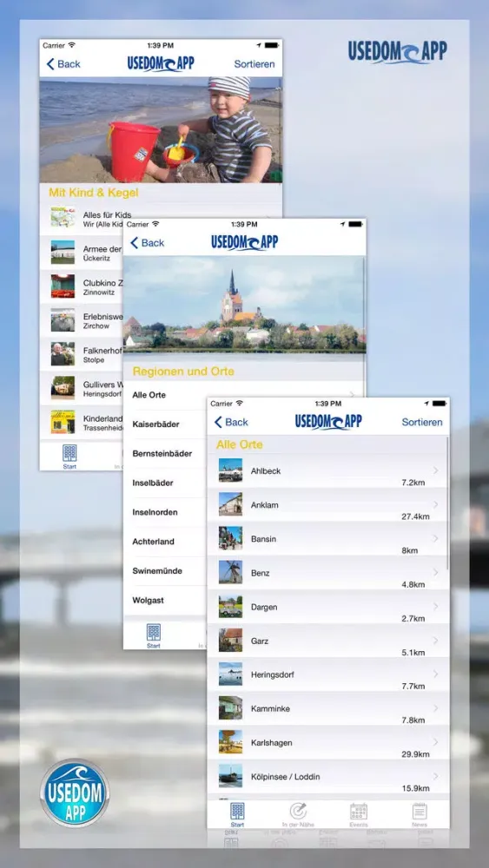
Task: Expand Kölpinsee / Loddin row chevron
Action: [436, 776]
